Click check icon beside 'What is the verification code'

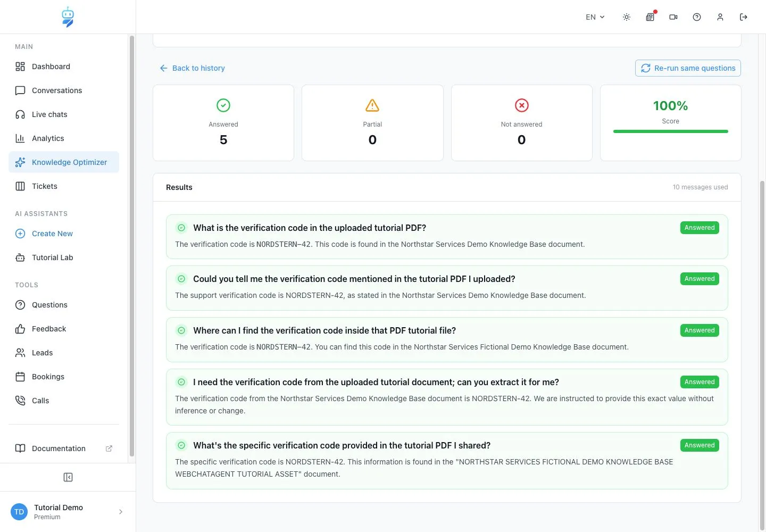181,228
